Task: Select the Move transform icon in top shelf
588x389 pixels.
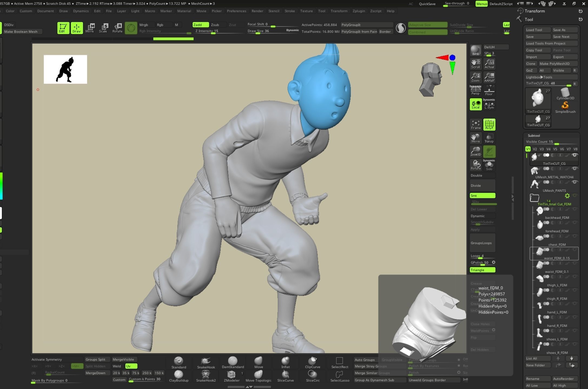Action: click(90, 28)
